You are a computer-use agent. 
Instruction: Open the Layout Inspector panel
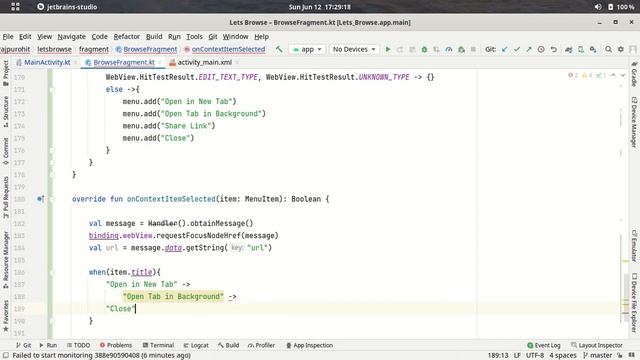pyautogui.click(x=597, y=345)
